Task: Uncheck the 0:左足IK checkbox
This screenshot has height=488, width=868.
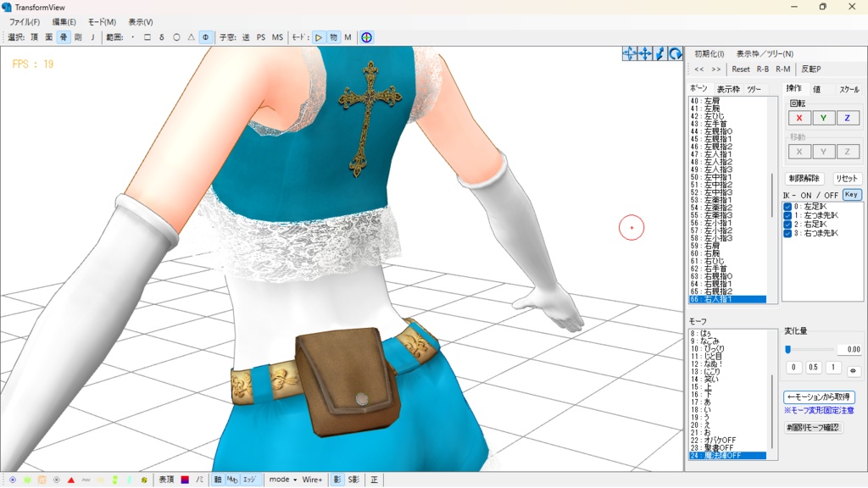Action: click(x=787, y=207)
